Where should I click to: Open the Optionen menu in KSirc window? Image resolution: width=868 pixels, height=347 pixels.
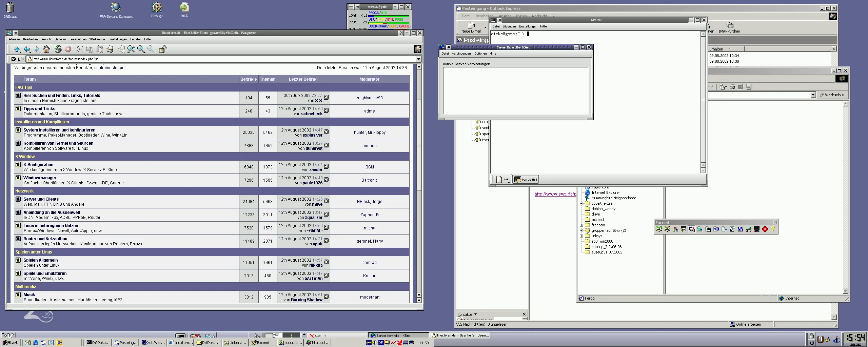click(x=480, y=54)
